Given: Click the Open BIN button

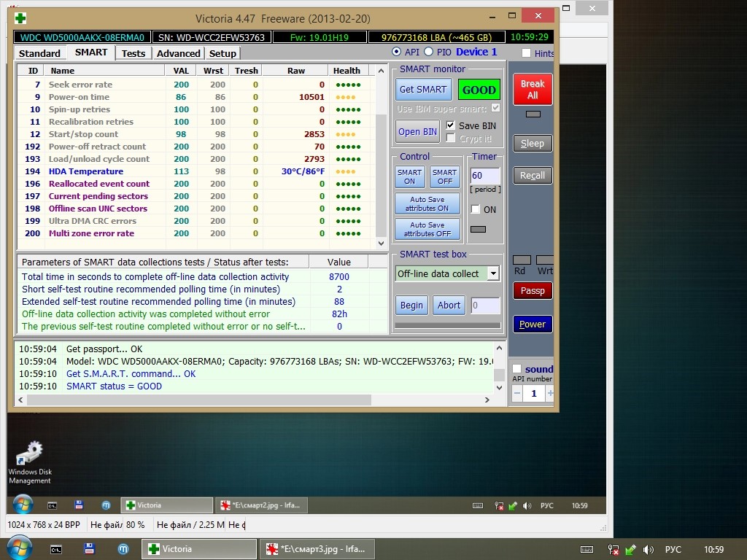Looking at the screenshot, I should 417,131.
